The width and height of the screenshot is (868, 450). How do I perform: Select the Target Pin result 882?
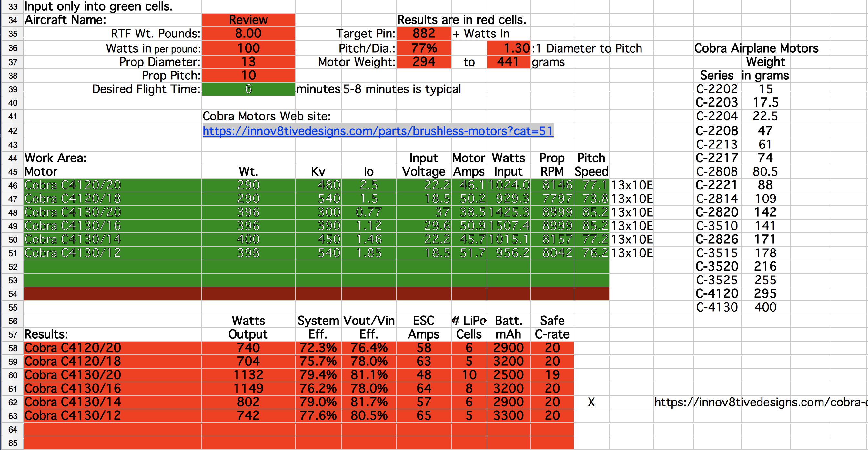point(424,33)
